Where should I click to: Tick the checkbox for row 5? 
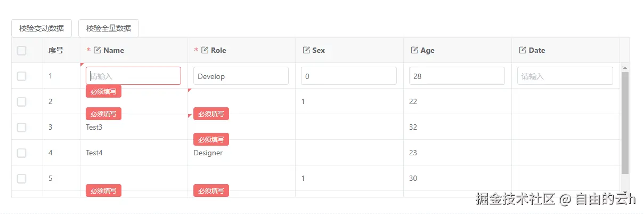[x=21, y=179]
